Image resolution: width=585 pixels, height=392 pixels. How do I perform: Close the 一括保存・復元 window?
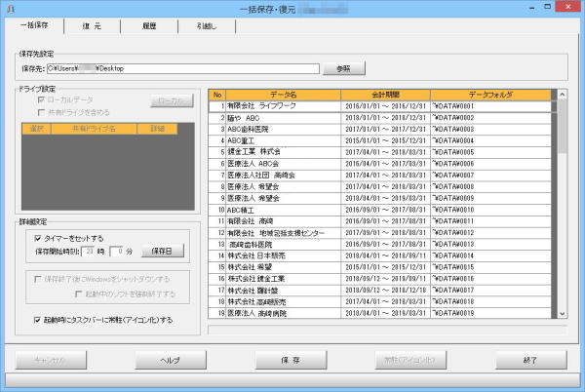[567, 7]
